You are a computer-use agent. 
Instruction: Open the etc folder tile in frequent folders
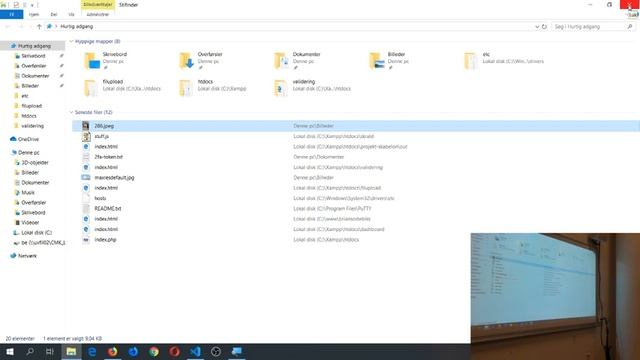click(504, 61)
